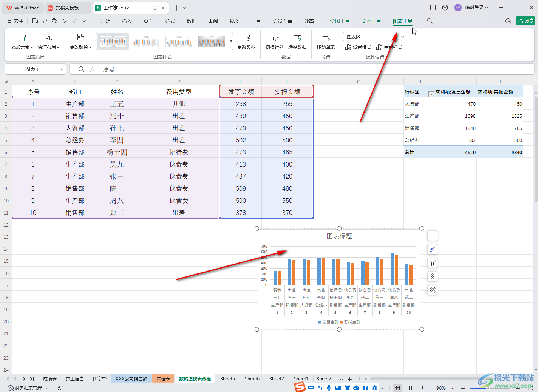The width and height of the screenshot is (538, 392).
Task: Click the Share (分享) button
Action: click(526, 21)
